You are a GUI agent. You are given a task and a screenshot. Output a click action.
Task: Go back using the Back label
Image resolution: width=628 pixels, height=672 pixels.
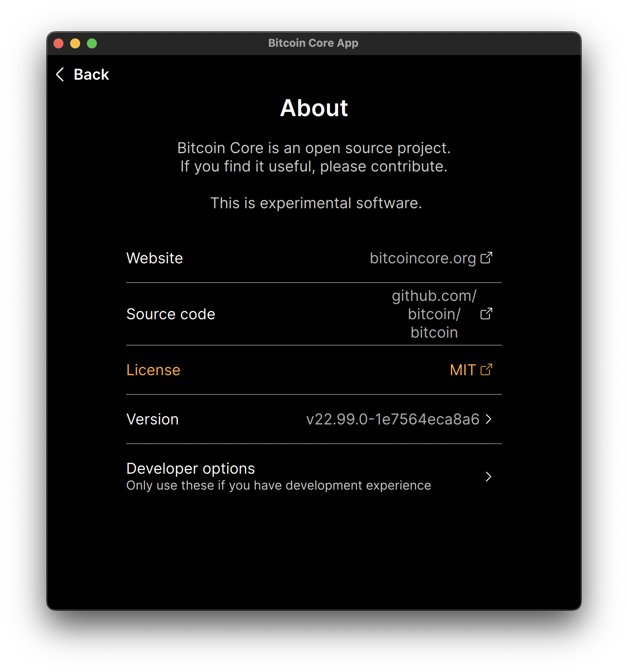91,74
